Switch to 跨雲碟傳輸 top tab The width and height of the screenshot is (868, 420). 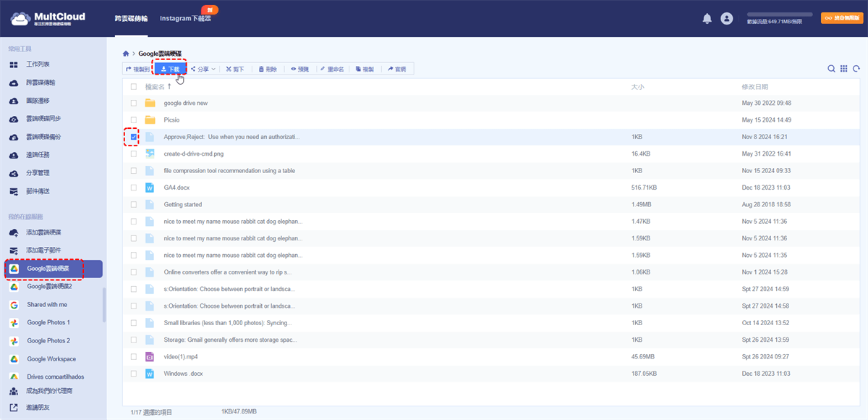click(x=131, y=18)
